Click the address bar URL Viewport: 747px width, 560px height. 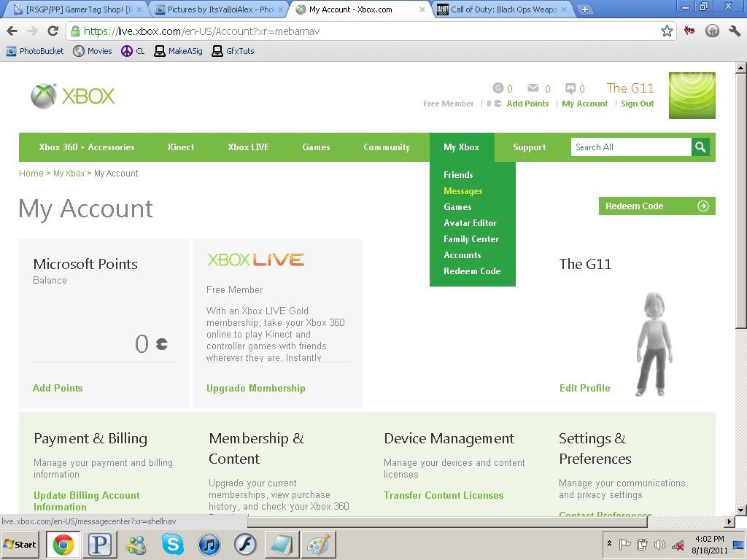[201, 31]
